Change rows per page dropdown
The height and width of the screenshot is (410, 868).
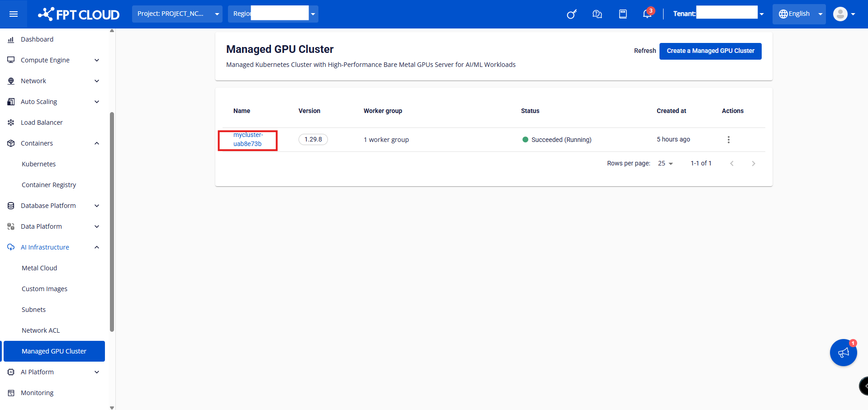[665, 164]
